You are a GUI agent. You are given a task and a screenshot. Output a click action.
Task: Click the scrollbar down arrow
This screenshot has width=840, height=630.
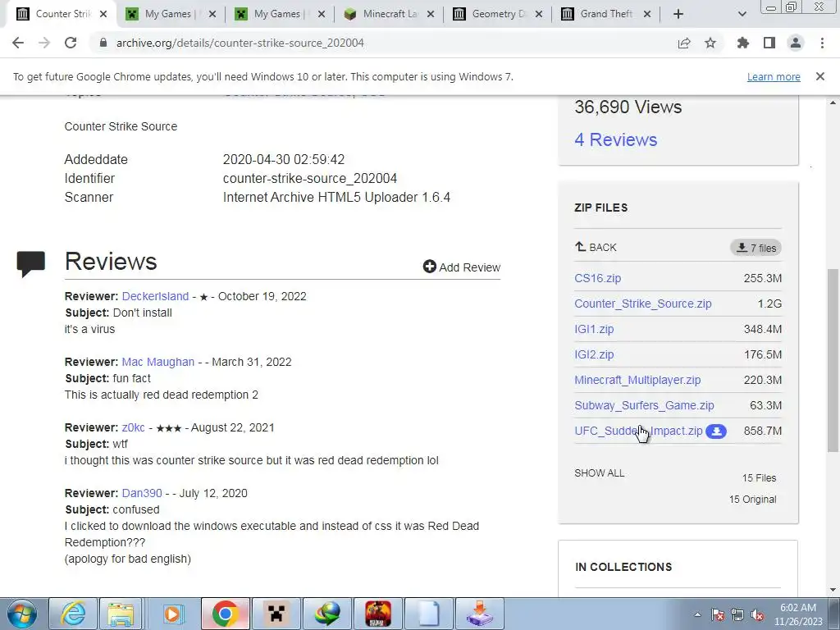pos(833,591)
